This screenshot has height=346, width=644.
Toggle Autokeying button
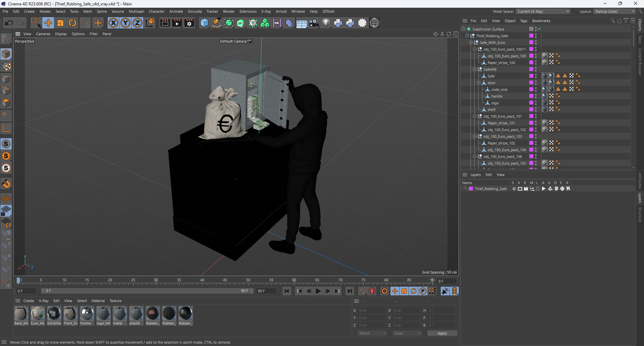click(372, 291)
